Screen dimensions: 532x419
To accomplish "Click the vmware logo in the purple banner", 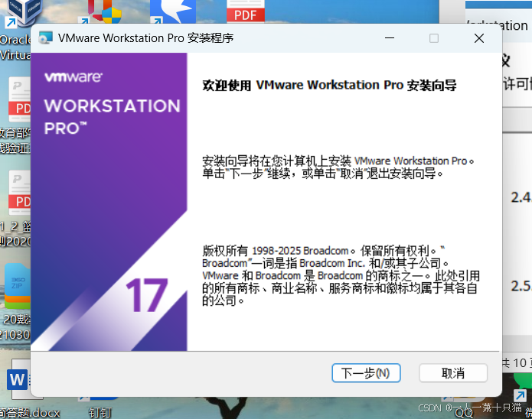I will tap(73, 77).
